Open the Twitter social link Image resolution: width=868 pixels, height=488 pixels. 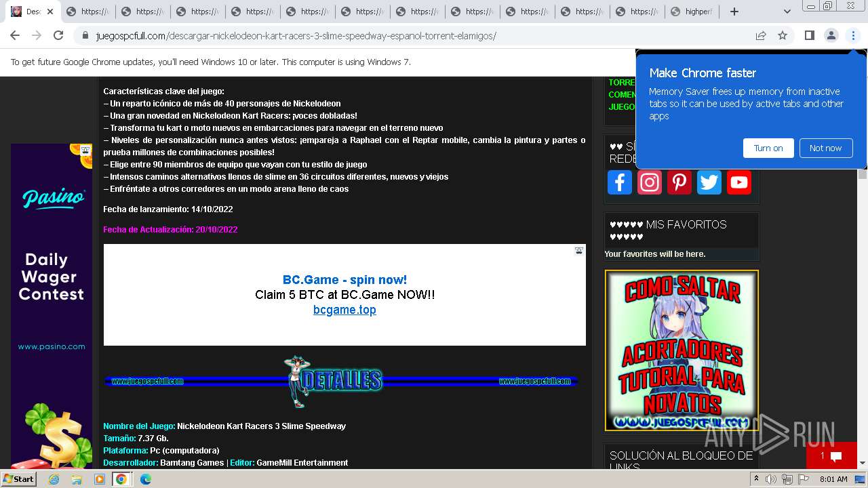tap(709, 182)
